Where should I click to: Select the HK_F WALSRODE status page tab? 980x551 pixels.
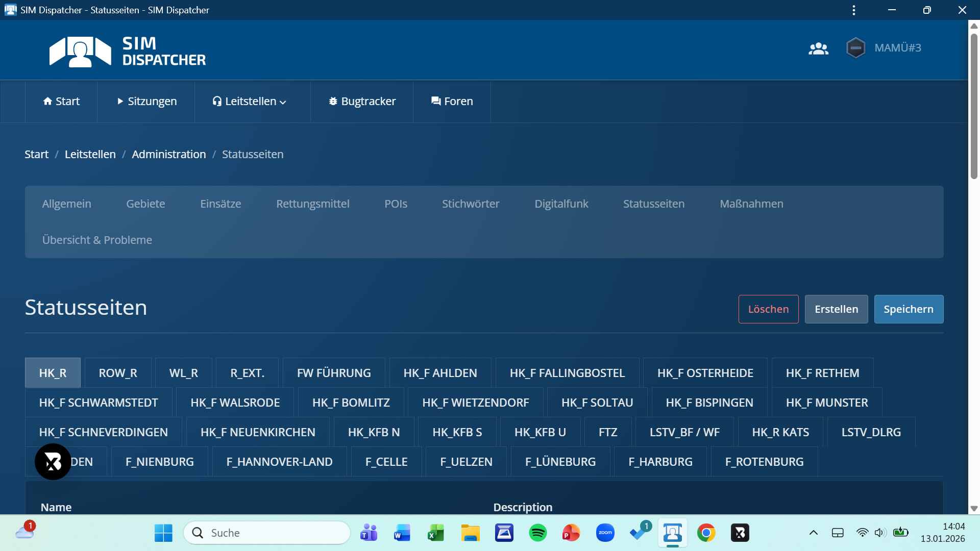(235, 403)
